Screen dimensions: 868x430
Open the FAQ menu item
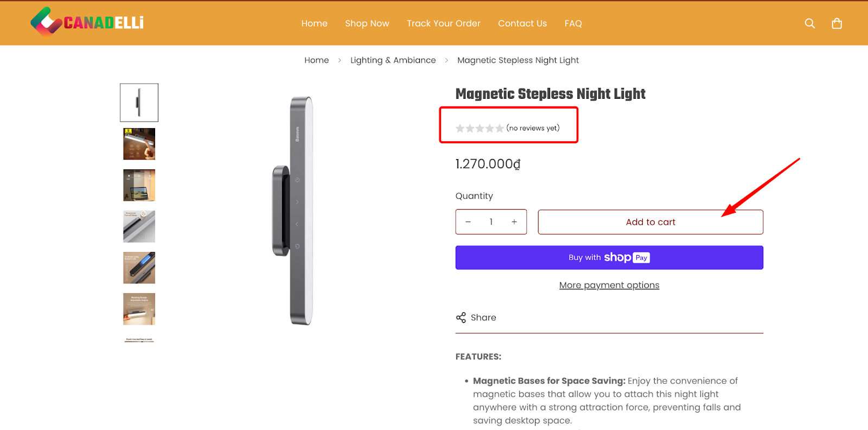point(573,23)
